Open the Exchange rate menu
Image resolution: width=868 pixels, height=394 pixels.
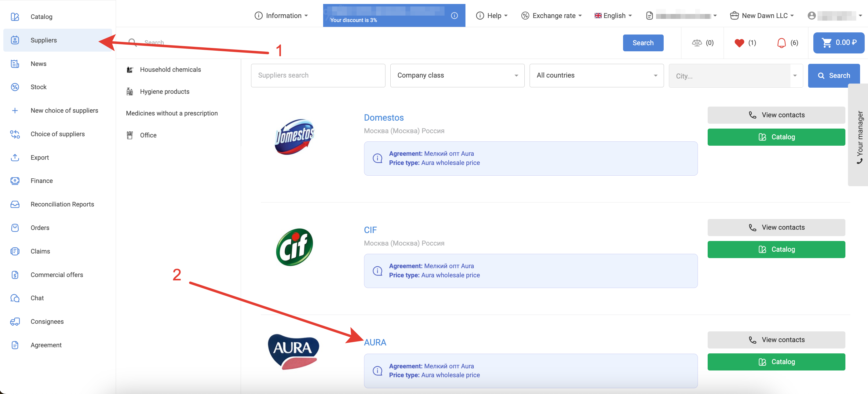[551, 16]
